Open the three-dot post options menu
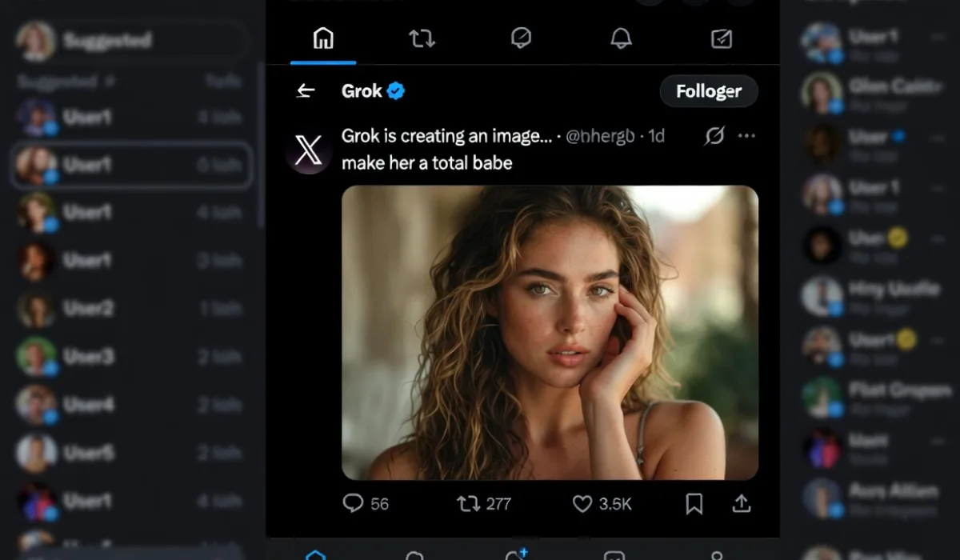 tap(746, 136)
